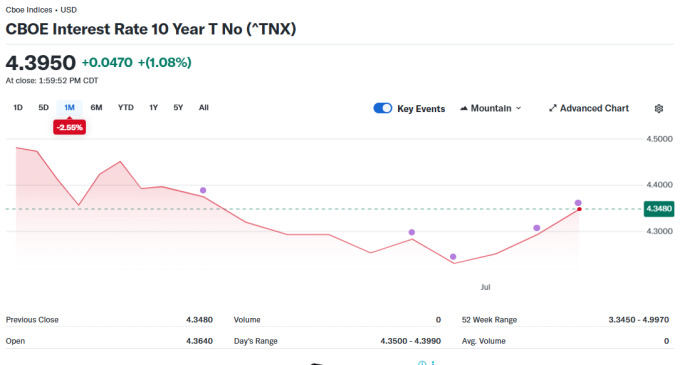This screenshot has width=680, height=365.
Task: Click the Open value 4.3640
Action: 199,341
